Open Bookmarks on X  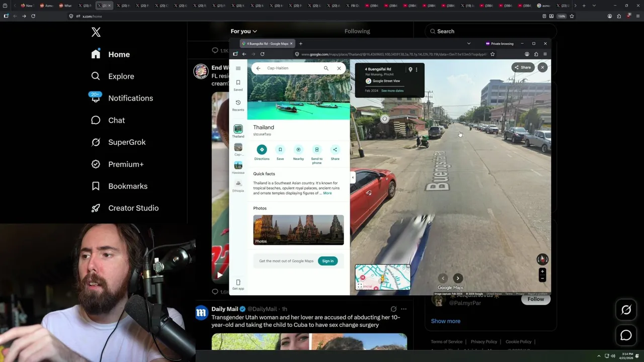119,186
